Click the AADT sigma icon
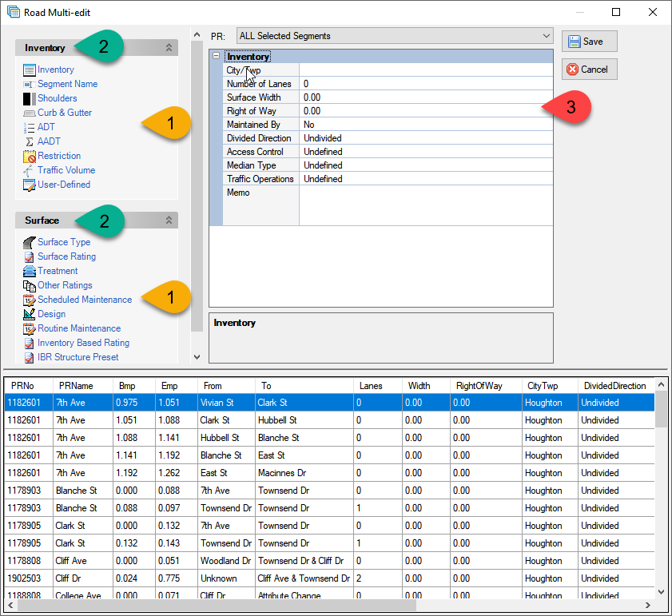672x616 pixels. [x=29, y=141]
